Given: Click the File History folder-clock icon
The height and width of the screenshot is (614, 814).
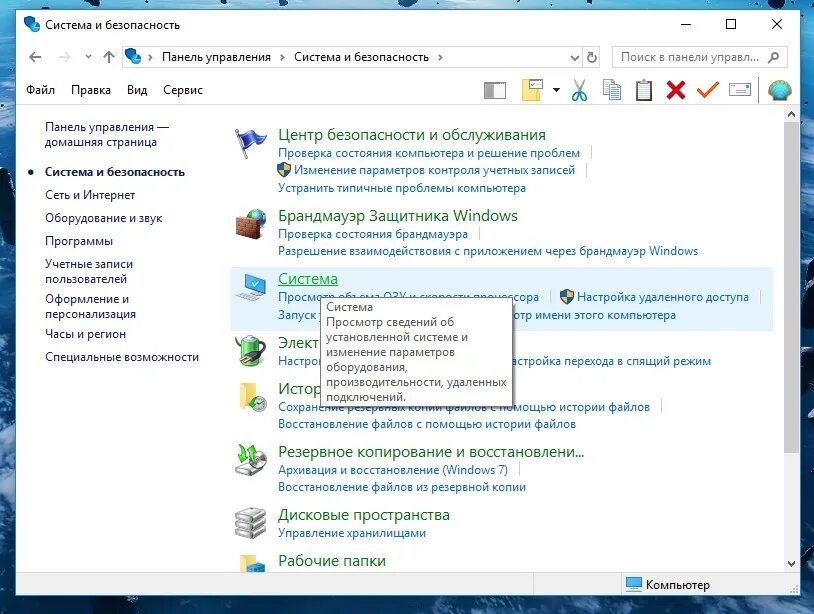Looking at the screenshot, I should pos(253,397).
